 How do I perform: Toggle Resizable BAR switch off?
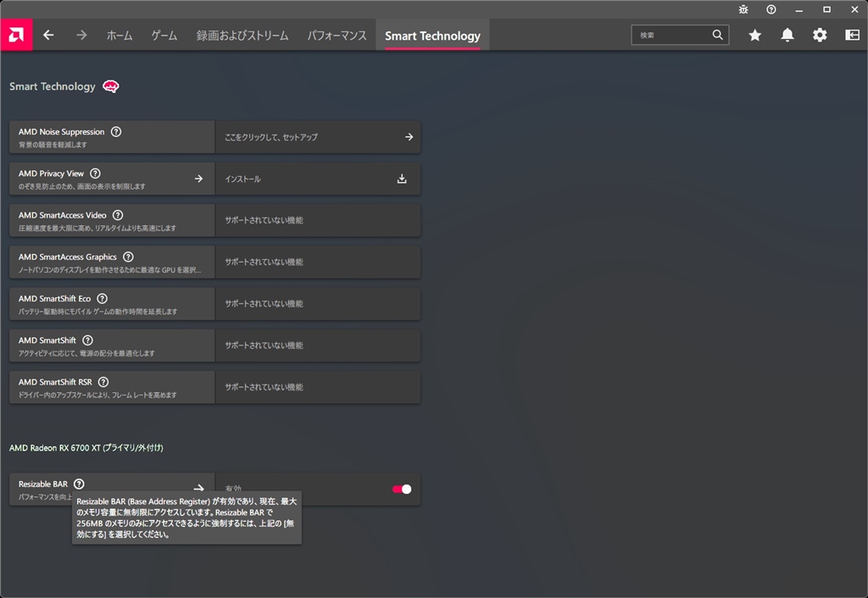[x=402, y=489]
